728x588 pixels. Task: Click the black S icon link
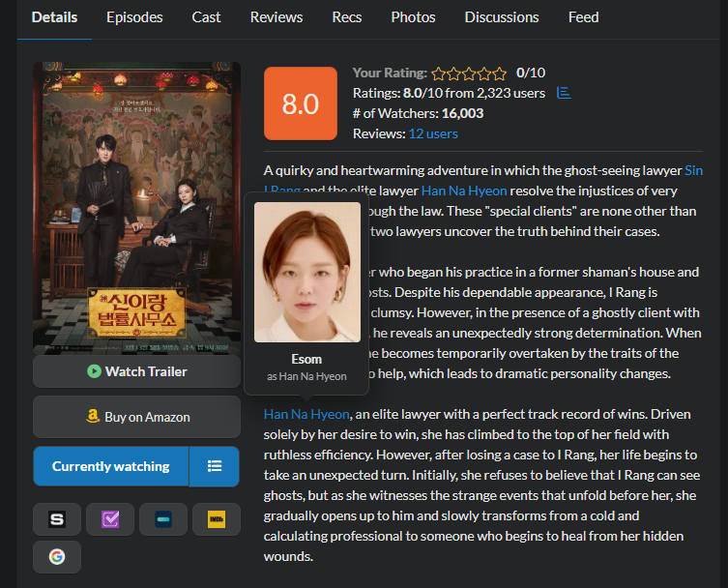(x=57, y=519)
